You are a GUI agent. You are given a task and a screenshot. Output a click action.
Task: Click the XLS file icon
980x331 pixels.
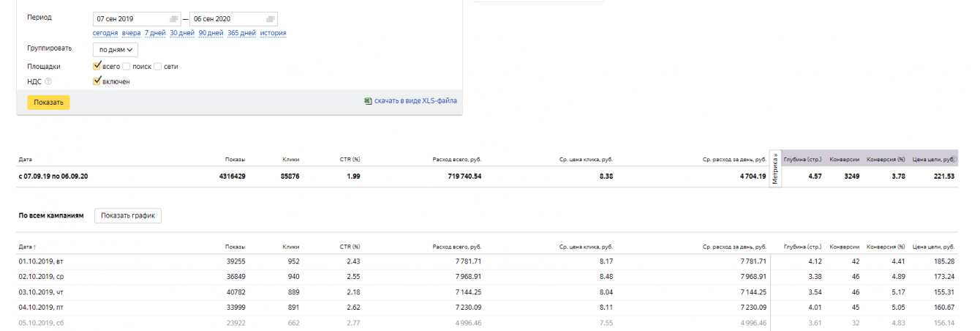click(368, 101)
